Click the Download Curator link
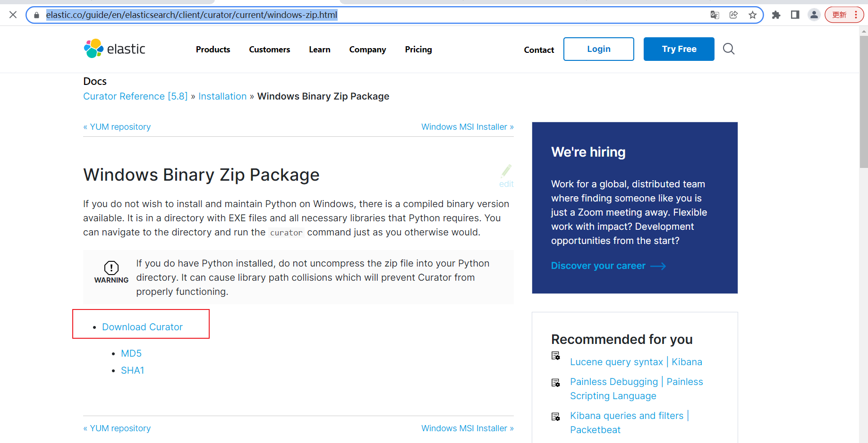Screen dimensions: 868x443 (142, 327)
